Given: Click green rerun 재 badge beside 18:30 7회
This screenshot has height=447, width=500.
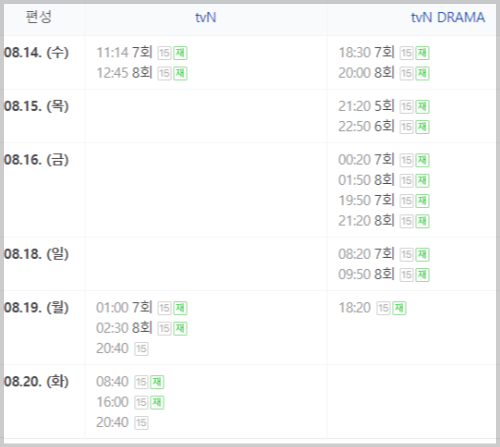Looking at the screenshot, I should (x=422, y=53).
